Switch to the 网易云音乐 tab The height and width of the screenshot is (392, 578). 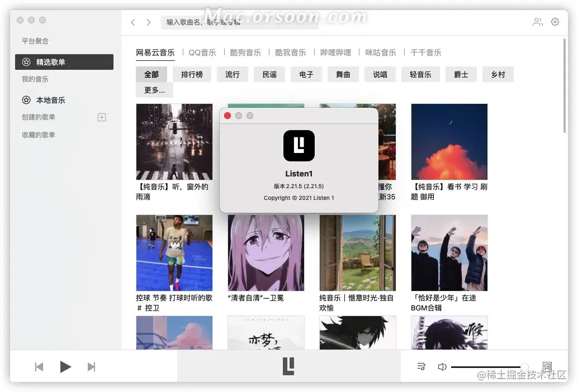tap(155, 52)
